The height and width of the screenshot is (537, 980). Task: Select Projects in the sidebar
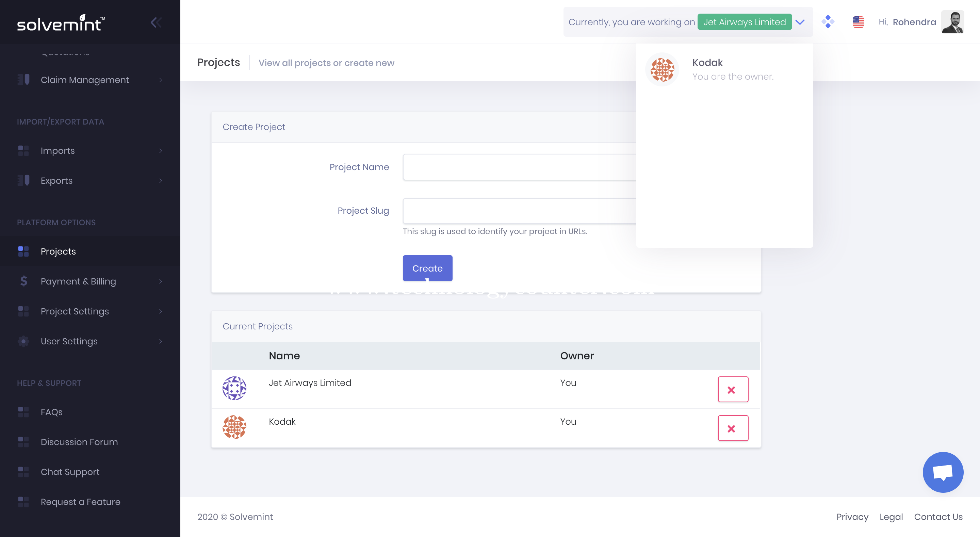(90, 251)
